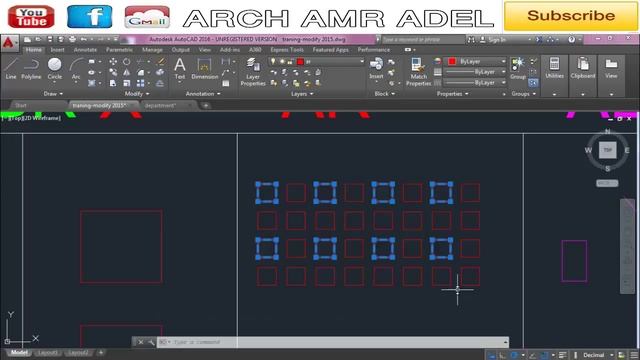Switch to Layout1 tab

coord(48,353)
